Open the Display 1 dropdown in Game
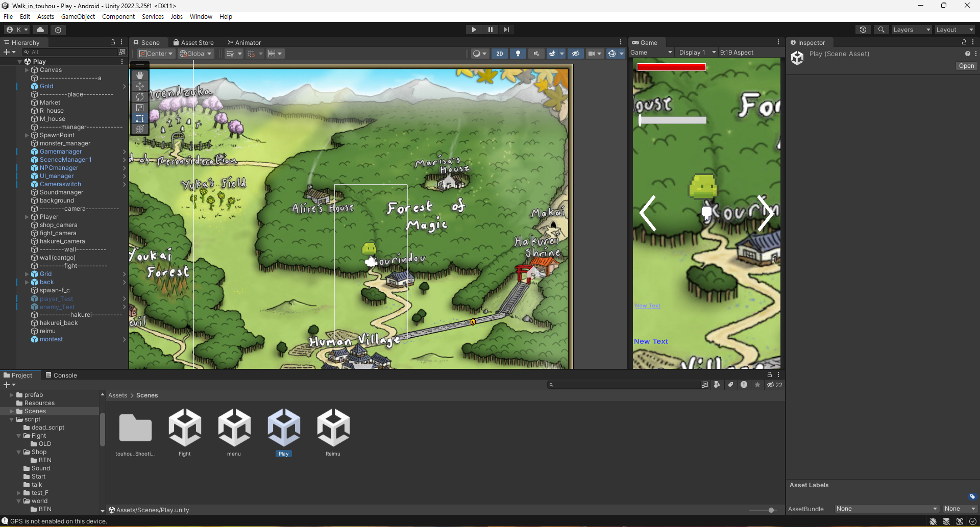Screen dimensions: 980x527 697,53
